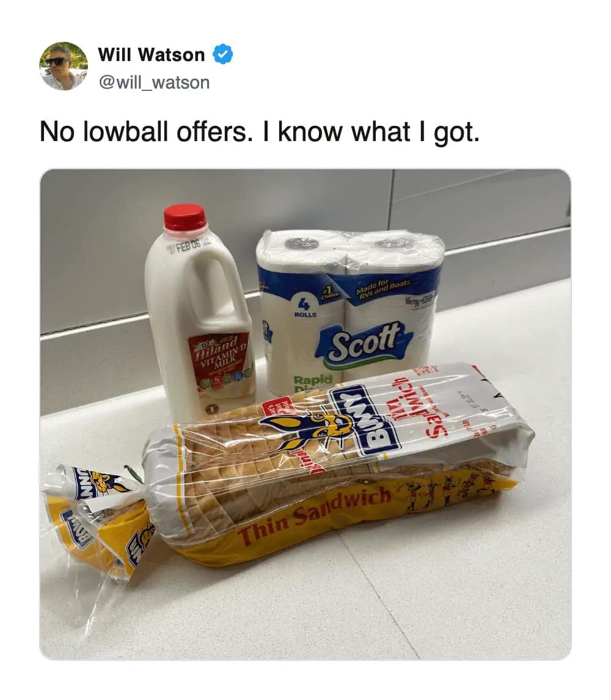Screen dimensions: 611x700
Task: Click the 'Rapid' green text on Scott pack
Action: pyautogui.click(x=313, y=380)
